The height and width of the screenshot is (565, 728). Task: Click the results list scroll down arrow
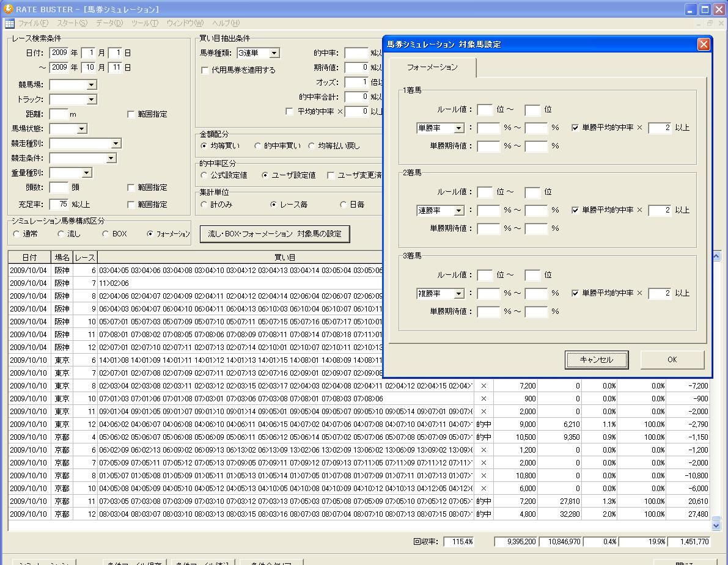pyautogui.click(x=716, y=525)
